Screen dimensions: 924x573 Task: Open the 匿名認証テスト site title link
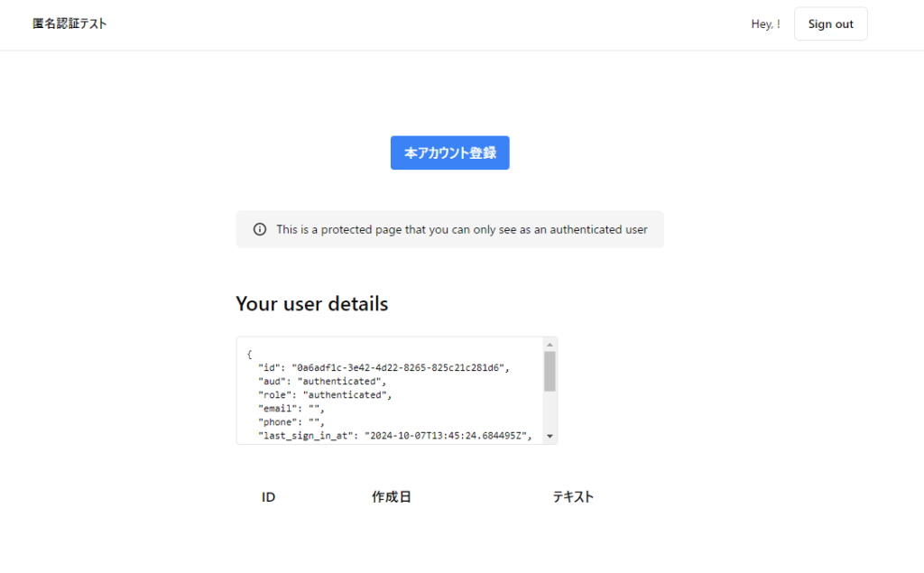[69, 24]
